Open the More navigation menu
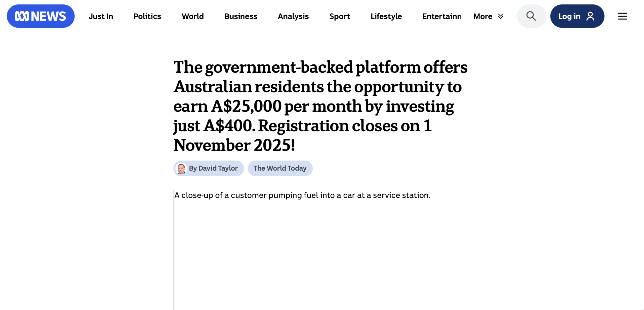 483,16
